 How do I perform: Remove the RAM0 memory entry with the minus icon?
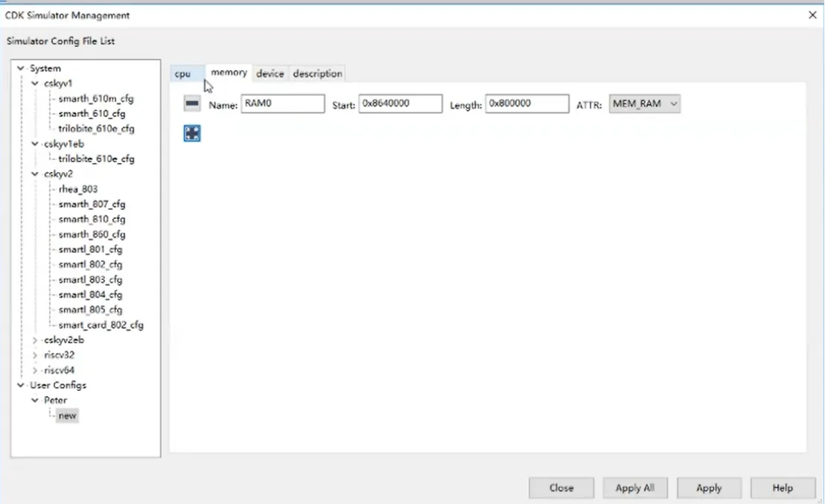pos(192,103)
